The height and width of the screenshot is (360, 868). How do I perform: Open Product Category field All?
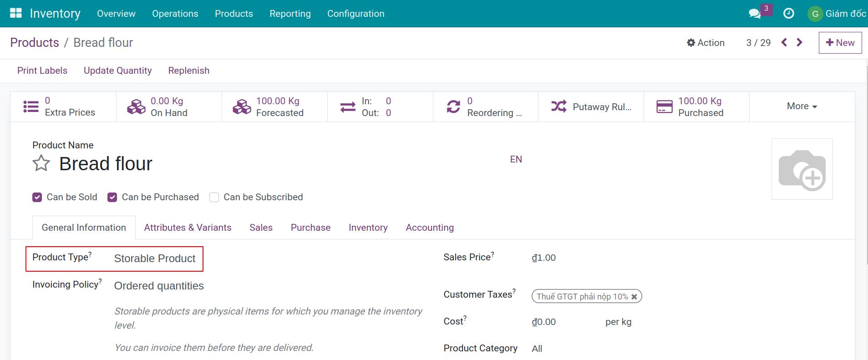(x=537, y=349)
